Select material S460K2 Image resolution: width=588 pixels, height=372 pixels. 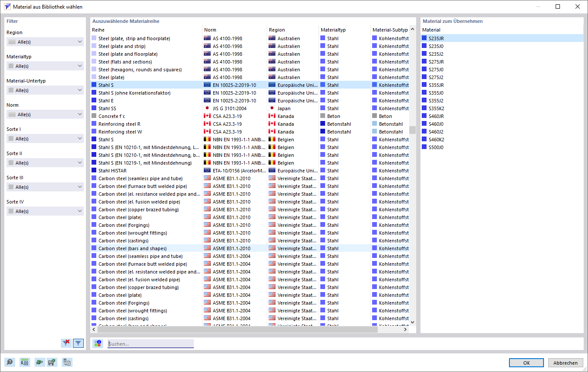pos(502,140)
